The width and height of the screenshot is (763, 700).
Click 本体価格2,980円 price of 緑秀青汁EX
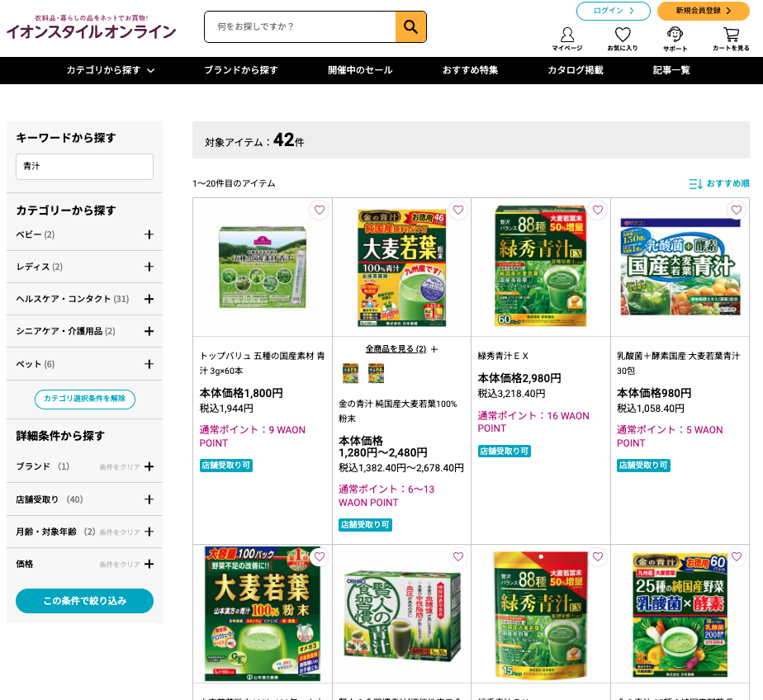[519, 378]
